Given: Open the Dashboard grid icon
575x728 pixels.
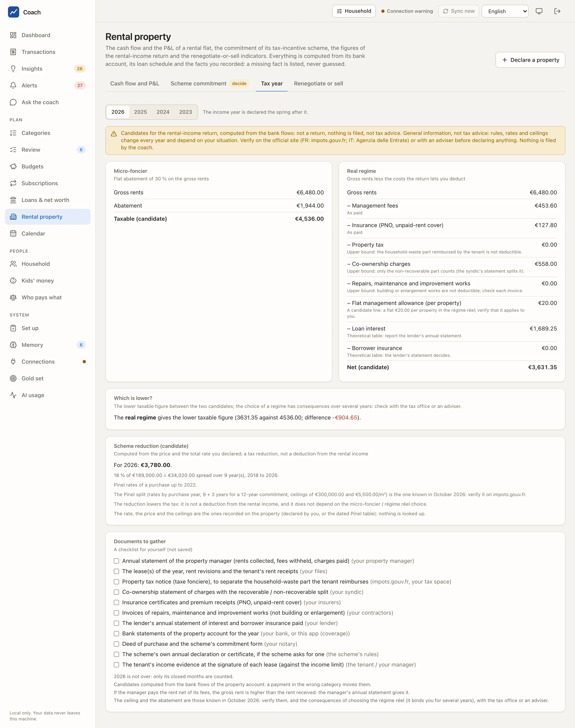Looking at the screenshot, I should click(x=13, y=35).
